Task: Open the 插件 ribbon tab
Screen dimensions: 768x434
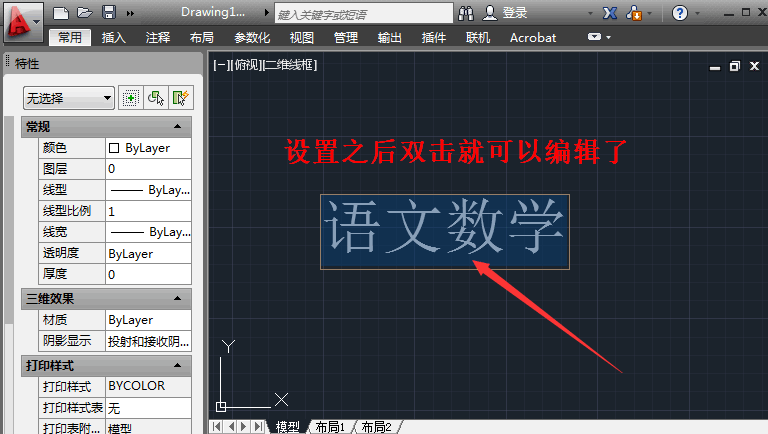Action: tap(434, 37)
